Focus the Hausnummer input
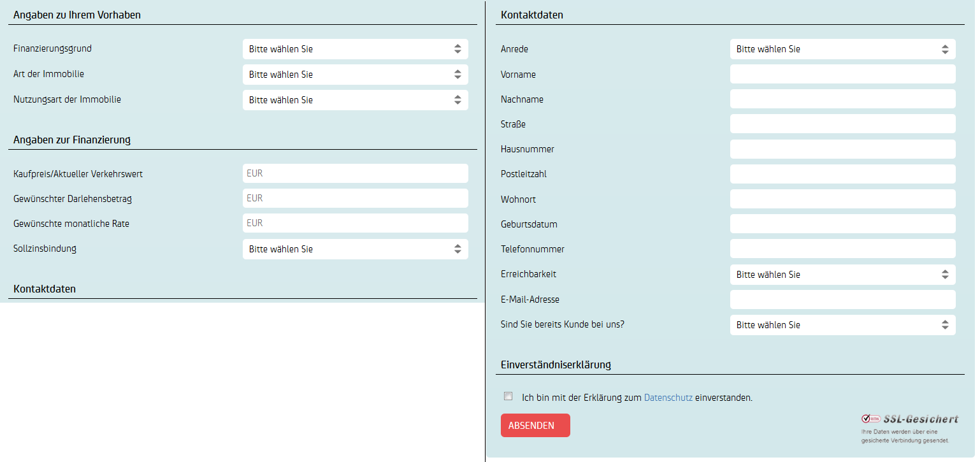 coord(842,149)
